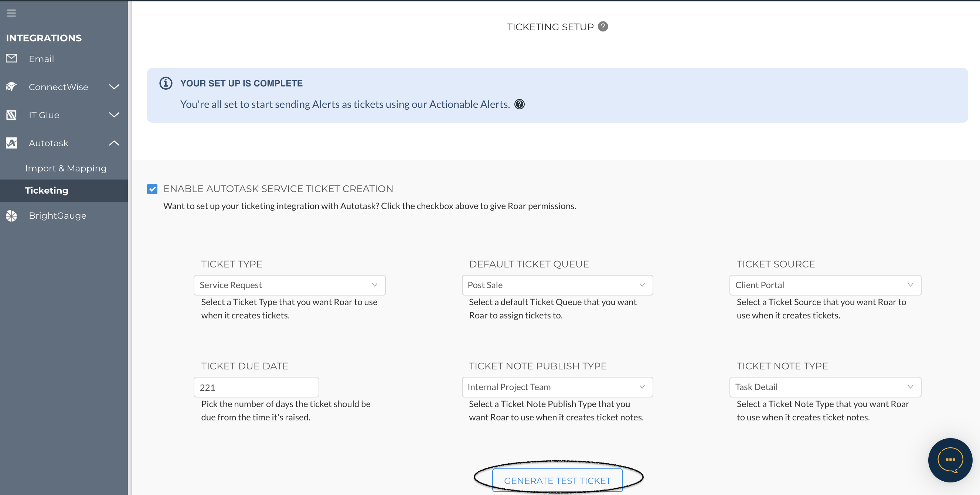Click the Email envelope icon

point(11,58)
